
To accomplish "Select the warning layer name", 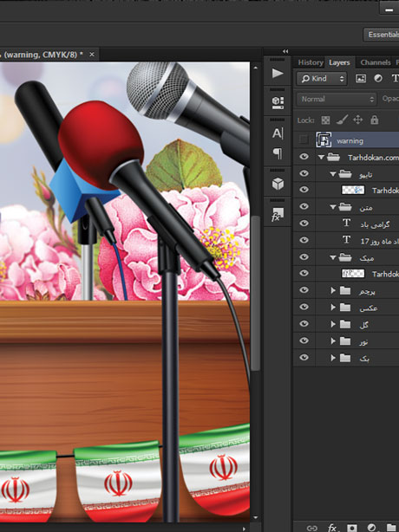I will coord(350,141).
